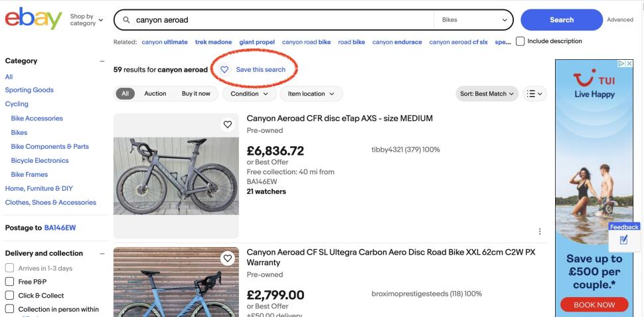The width and height of the screenshot is (644, 317).
Task: Click seller tibby4321 (379) 100%
Action: click(x=406, y=150)
